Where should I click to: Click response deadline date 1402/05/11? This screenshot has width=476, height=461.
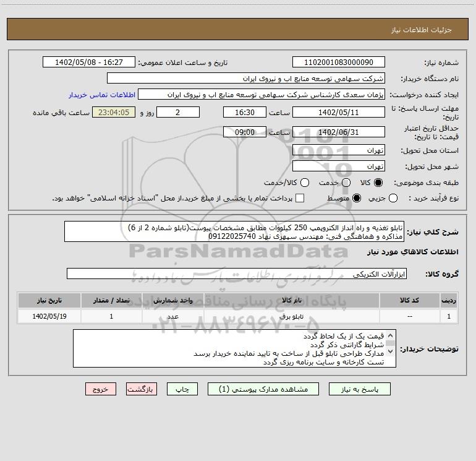pos(339,112)
